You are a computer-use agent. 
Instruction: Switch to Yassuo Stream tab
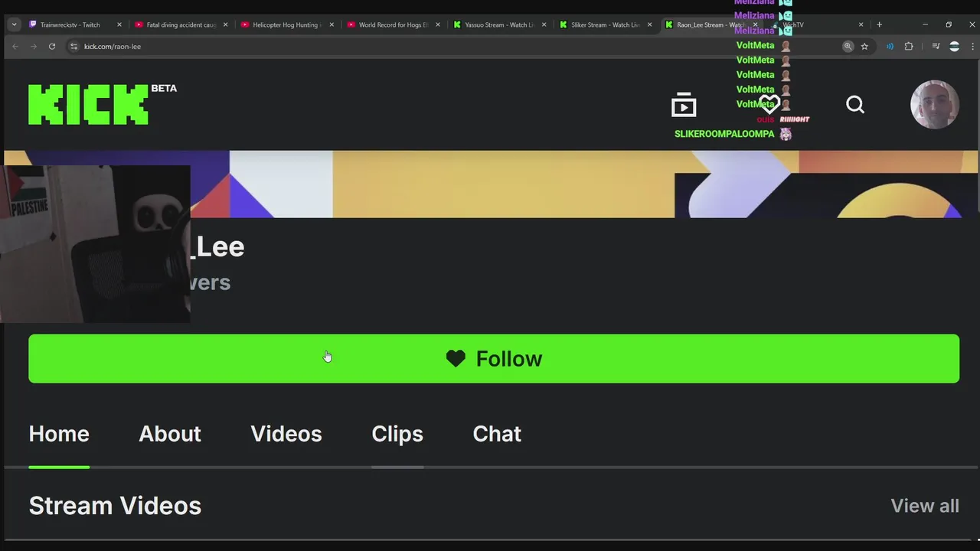click(499, 24)
